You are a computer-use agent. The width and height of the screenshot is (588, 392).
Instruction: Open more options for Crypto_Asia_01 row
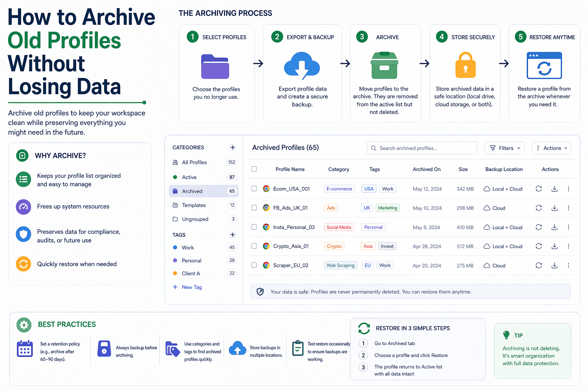[x=568, y=246]
